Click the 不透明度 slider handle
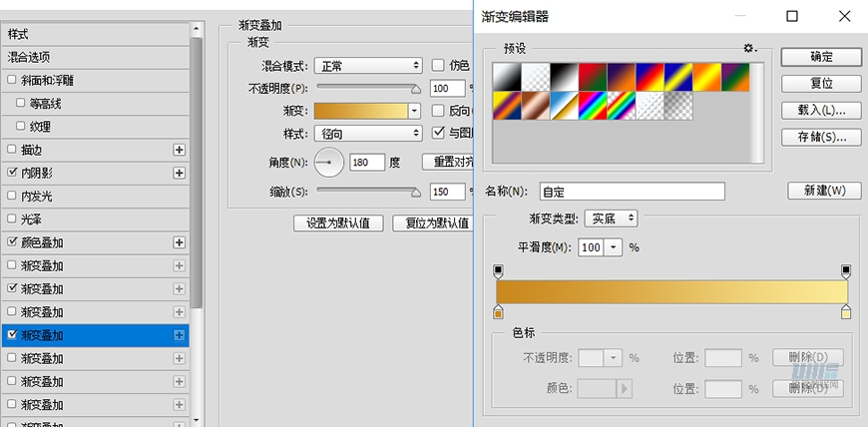 416,88
